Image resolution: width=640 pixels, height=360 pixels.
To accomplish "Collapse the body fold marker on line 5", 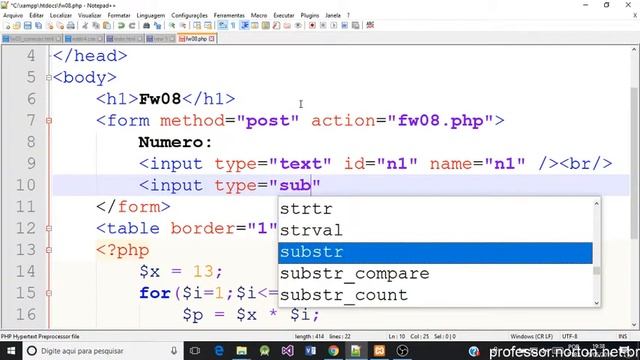I will 49,77.
